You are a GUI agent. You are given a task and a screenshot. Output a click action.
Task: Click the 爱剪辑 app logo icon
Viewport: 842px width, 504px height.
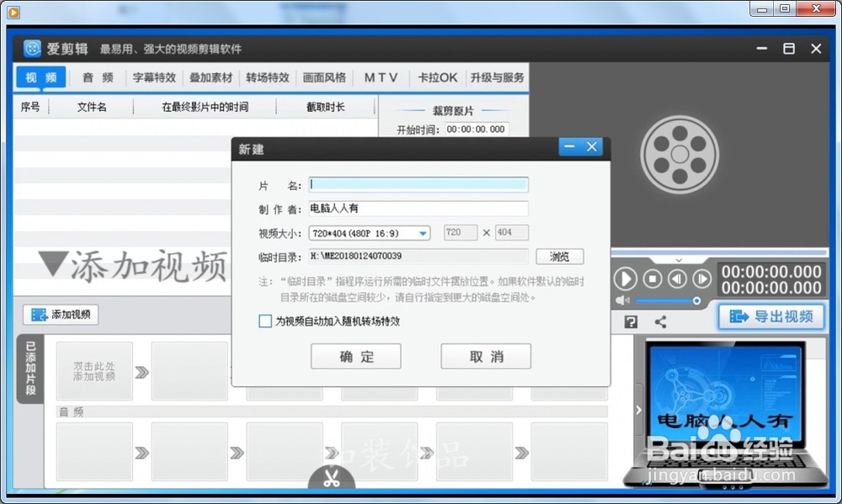click(x=32, y=49)
